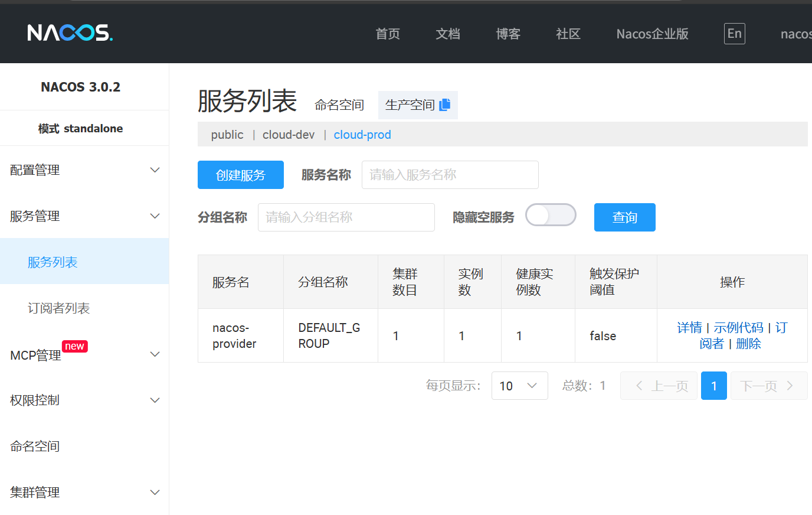
Task: Go to page 1
Action: tap(714, 386)
